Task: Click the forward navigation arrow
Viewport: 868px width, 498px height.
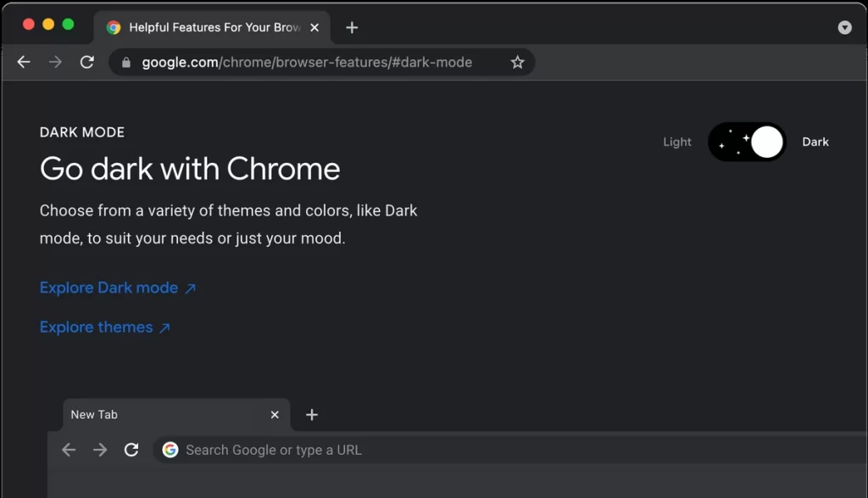Action: 55,61
